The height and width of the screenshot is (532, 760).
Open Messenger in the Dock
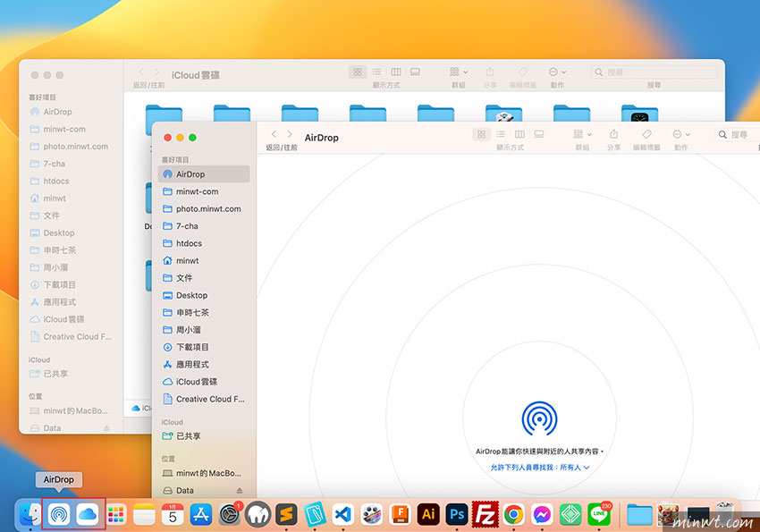tap(542, 514)
